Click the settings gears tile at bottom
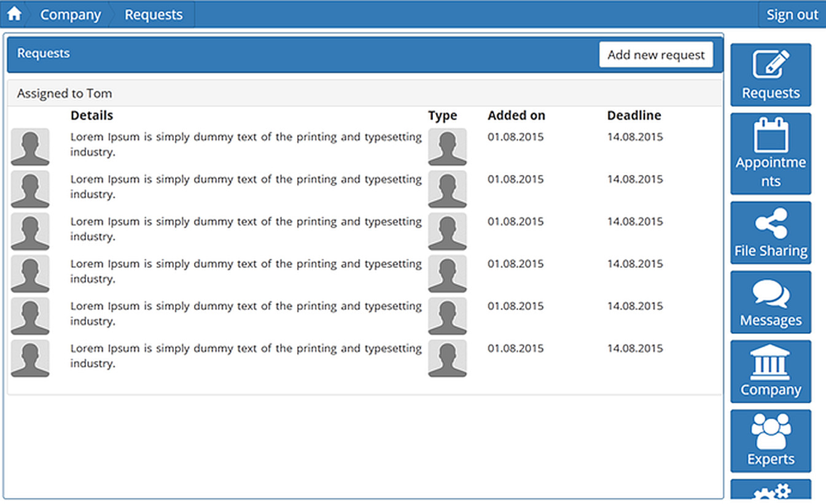826x504 pixels. [x=771, y=490]
